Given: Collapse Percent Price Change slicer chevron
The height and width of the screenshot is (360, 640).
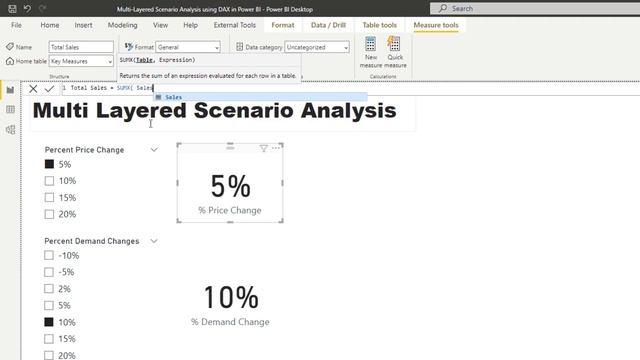Looking at the screenshot, I should coord(154,150).
